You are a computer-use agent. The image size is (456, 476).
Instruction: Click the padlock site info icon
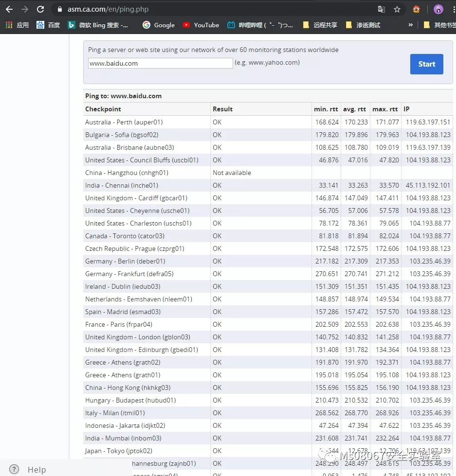60,9
